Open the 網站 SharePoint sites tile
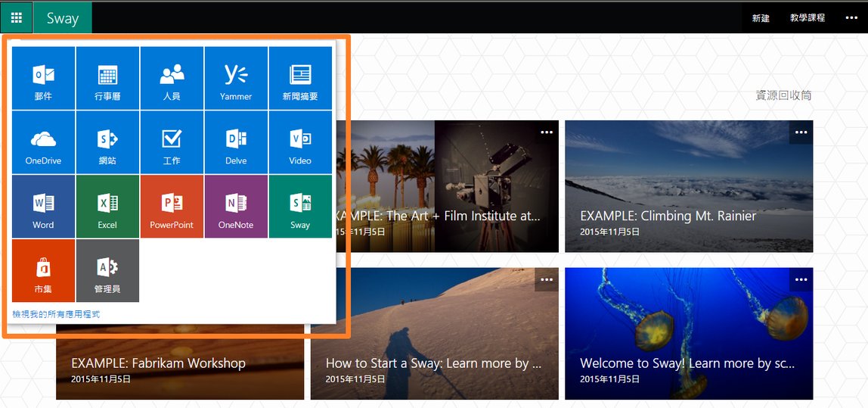Screen dimensions: 868x408 pos(107,142)
